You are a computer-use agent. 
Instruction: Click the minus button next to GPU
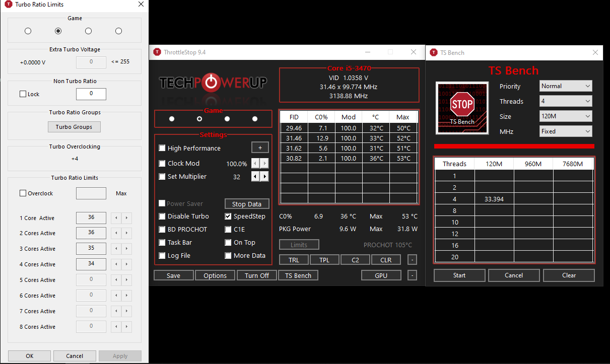pos(412,275)
